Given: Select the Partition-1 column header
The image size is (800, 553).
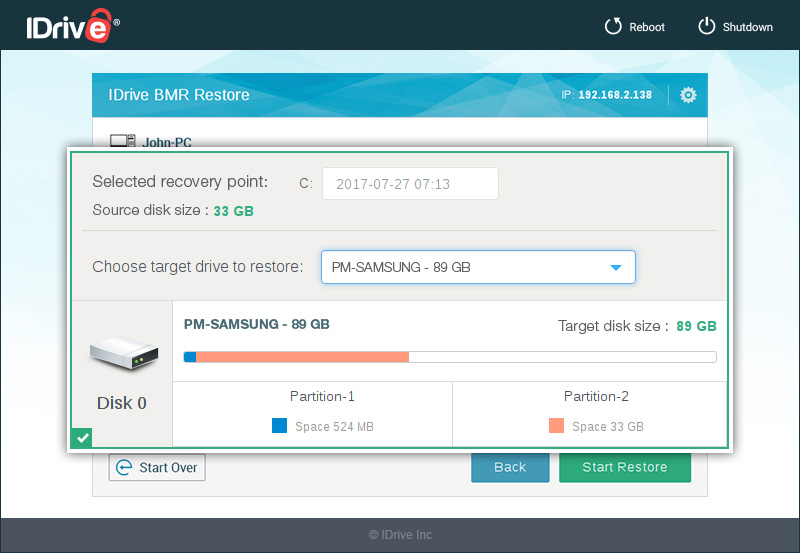Looking at the screenshot, I should coord(322,396).
